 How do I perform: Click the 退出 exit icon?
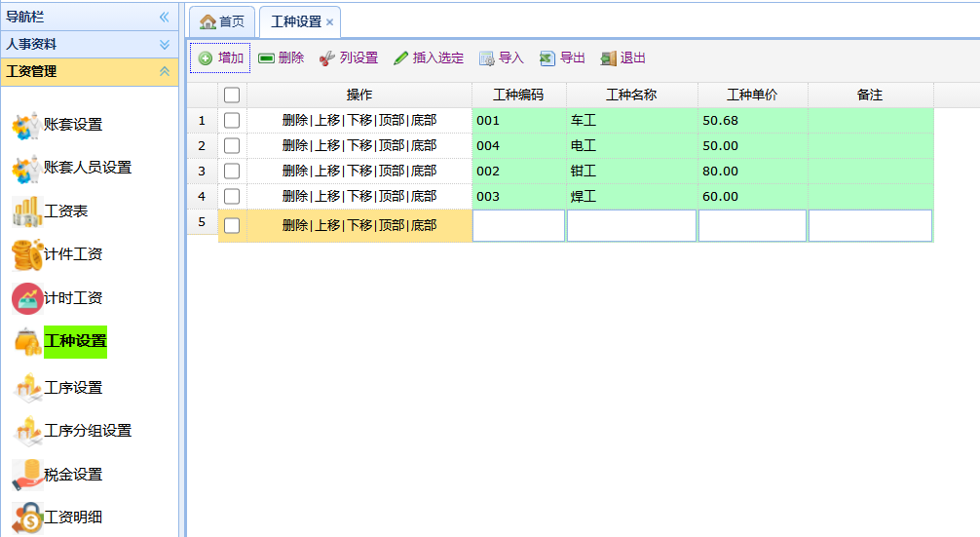pos(608,58)
